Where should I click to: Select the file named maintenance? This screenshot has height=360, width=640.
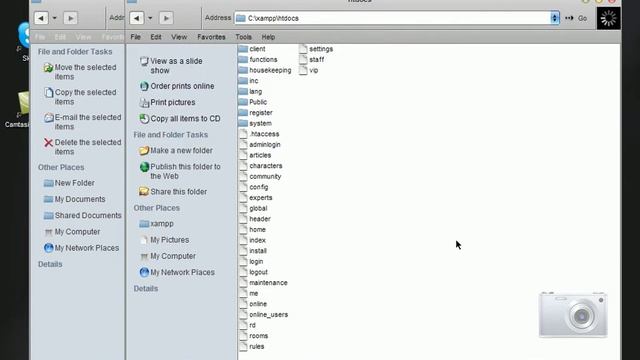[x=268, y=283]
